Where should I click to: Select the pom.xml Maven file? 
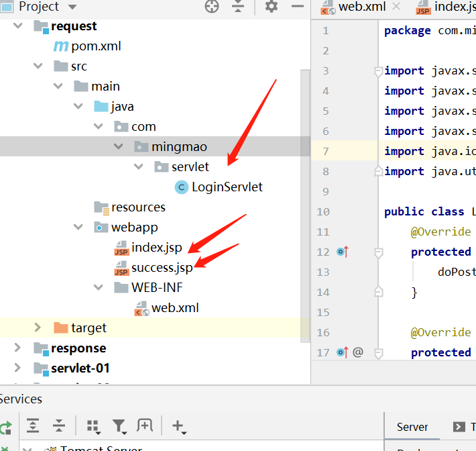[96, 46]
